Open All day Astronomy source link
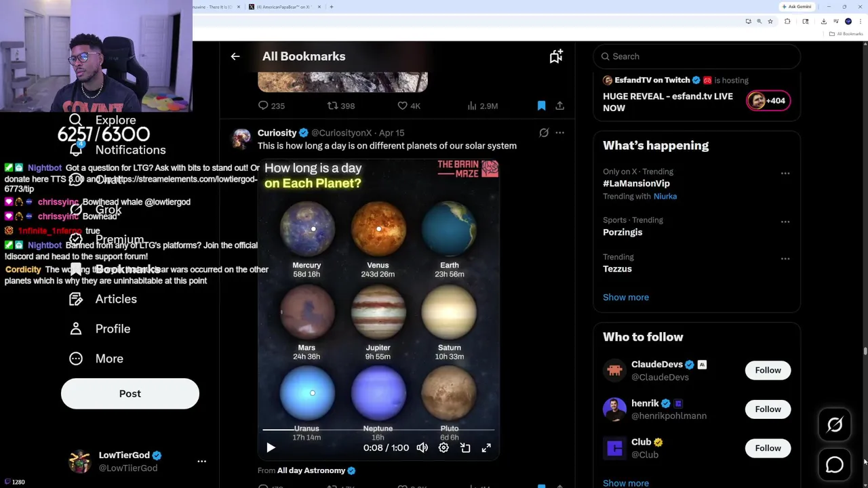868x488 pixels. pyautogui.click(x=311, y=470)
